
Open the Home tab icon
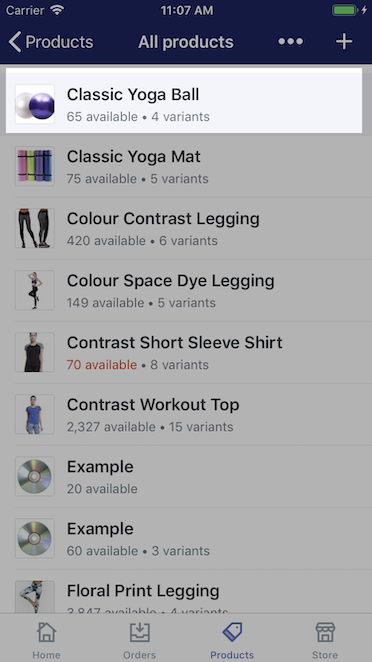click(46, 632)
